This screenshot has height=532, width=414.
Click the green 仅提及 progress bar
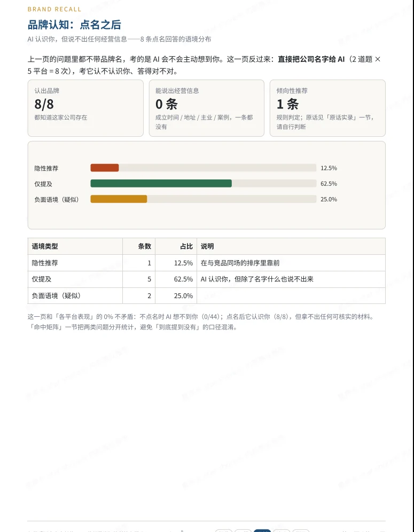[161, 184]
